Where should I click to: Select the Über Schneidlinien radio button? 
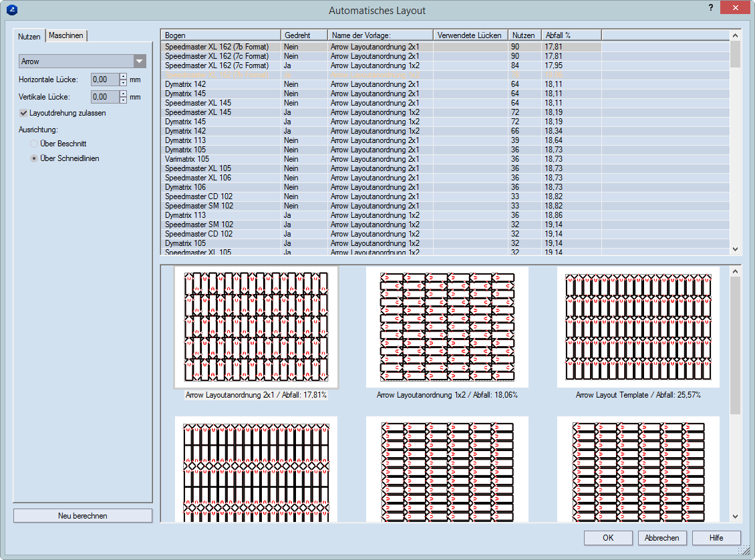33,158
